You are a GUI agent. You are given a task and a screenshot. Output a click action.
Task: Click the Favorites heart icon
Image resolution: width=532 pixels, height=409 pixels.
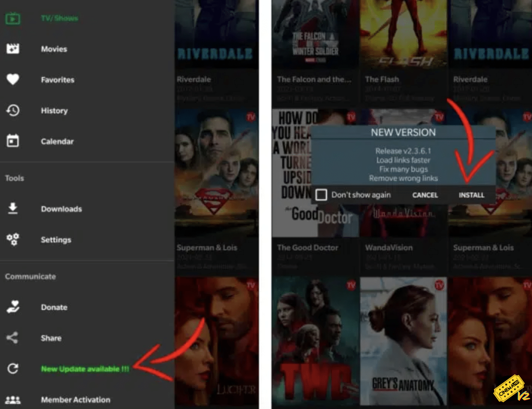[x=13, y=79]
